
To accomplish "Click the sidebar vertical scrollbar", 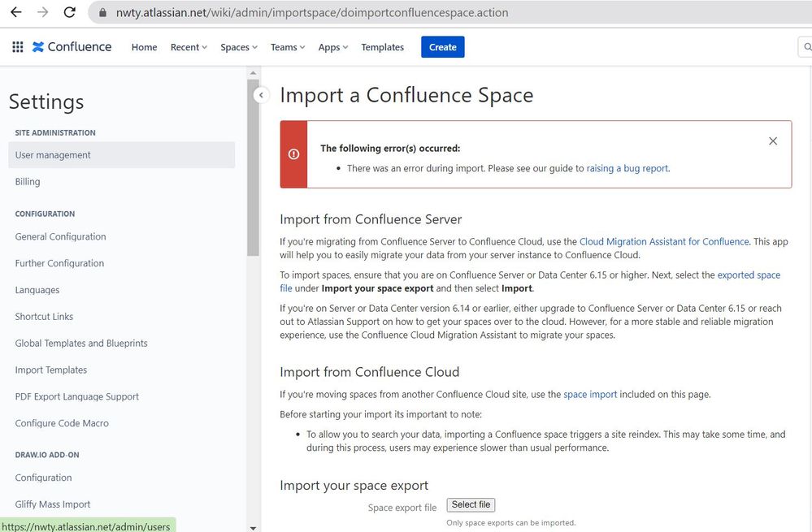I will tap(252, 162).
